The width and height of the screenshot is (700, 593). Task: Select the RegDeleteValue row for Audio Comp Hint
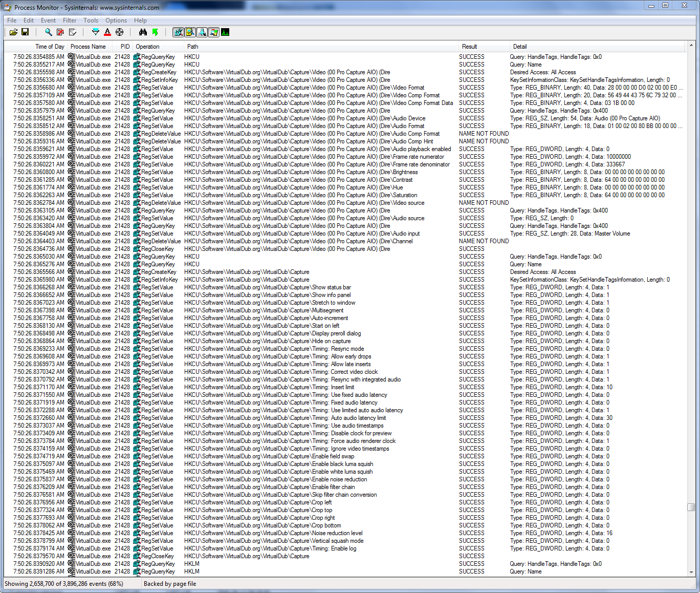coord(345,141)
